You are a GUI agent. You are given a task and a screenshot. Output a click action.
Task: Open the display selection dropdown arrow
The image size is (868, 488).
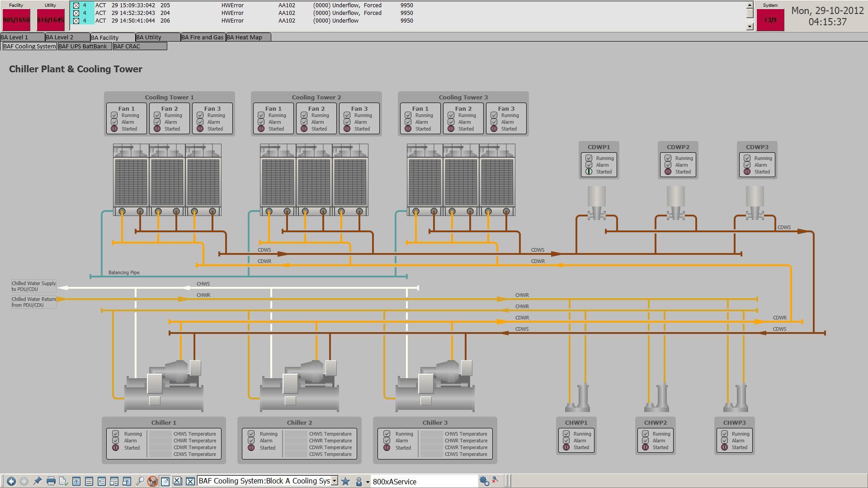click(335, 481)
